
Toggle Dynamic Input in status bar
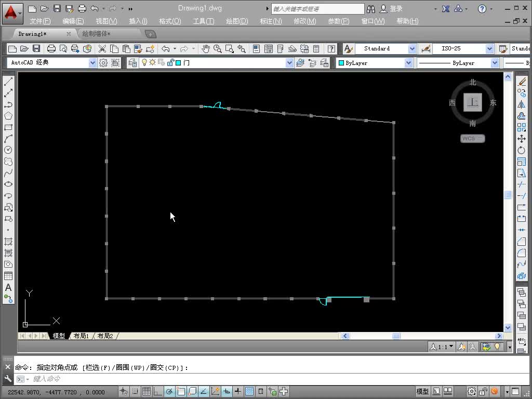pyautogui.click(x=227, y=392)
